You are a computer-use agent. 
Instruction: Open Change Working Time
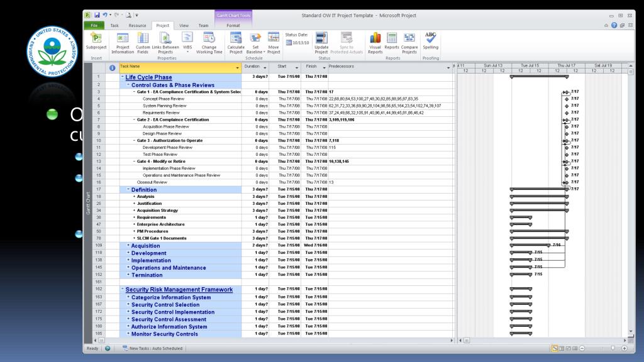[x=209, y=43]
